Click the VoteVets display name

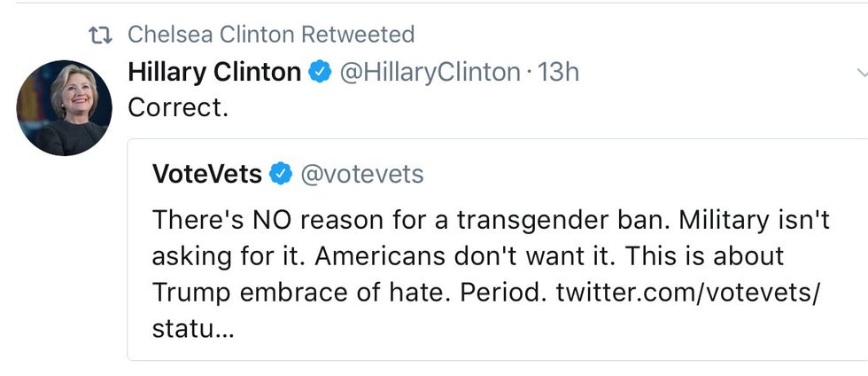[207, 175]
